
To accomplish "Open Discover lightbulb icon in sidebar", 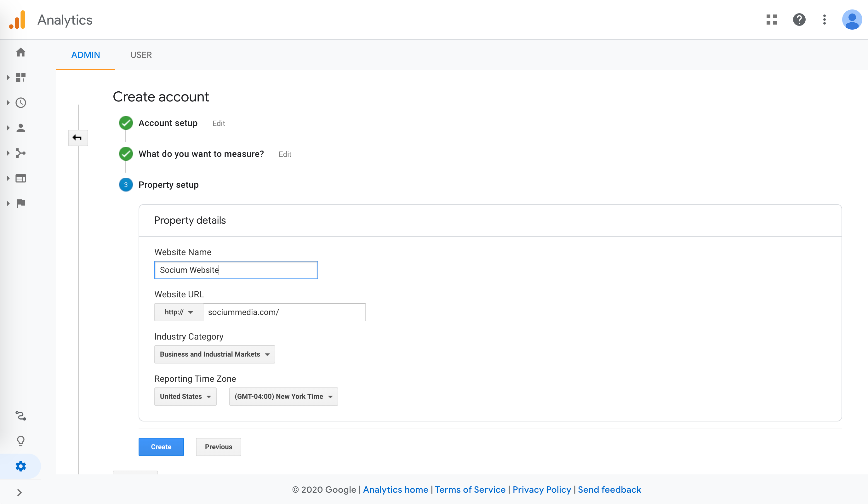I will point(21,441).
